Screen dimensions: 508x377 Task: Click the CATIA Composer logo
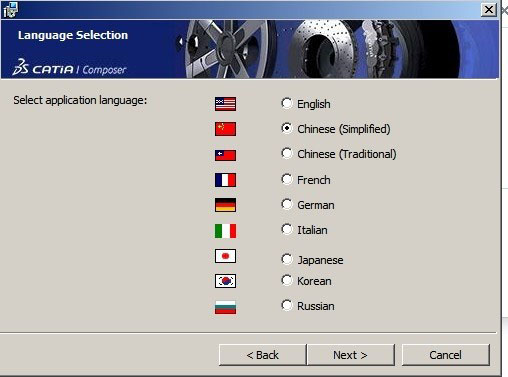[x=69, y=67]
